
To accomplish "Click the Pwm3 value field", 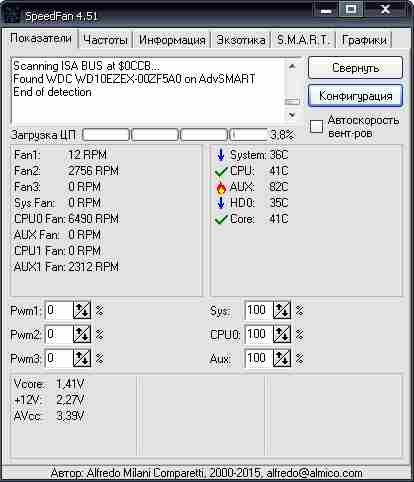I will pos(59,358).
